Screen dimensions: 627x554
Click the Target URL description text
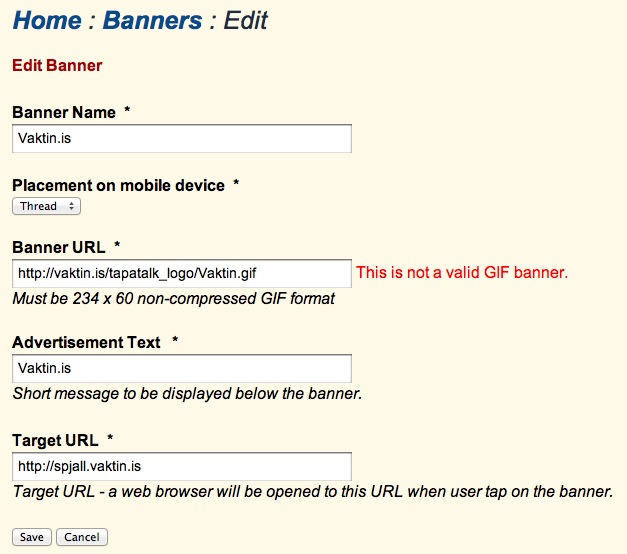point(312,492)
